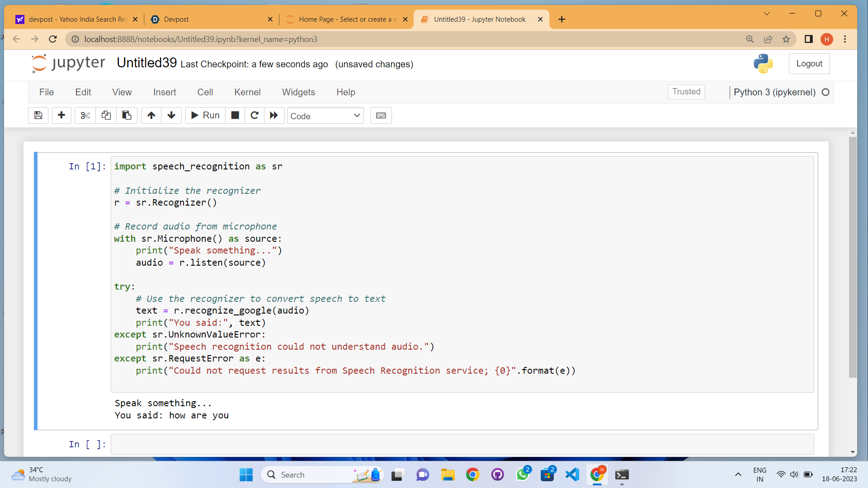This screenshot has height=488, width=868.
Task: Paste cells below using the clipboard icon
Action: pos(127,116)
